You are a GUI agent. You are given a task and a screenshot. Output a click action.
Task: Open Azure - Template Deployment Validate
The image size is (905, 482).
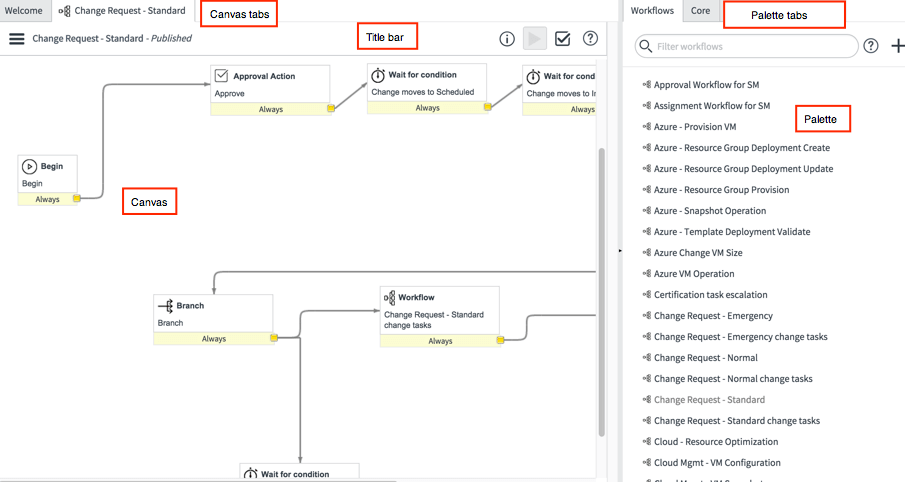pyautogui.click(x=732, y=232)
